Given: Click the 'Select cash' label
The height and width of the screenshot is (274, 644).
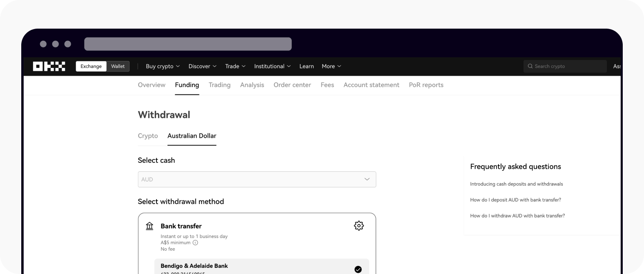Looking at the screenshot, I should [x=156, y=160].
